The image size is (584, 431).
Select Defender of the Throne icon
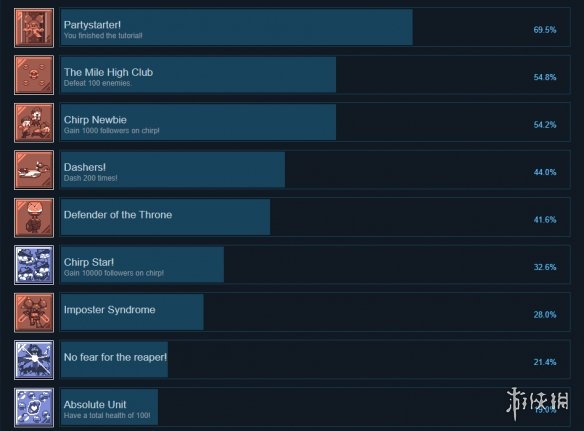34,218
